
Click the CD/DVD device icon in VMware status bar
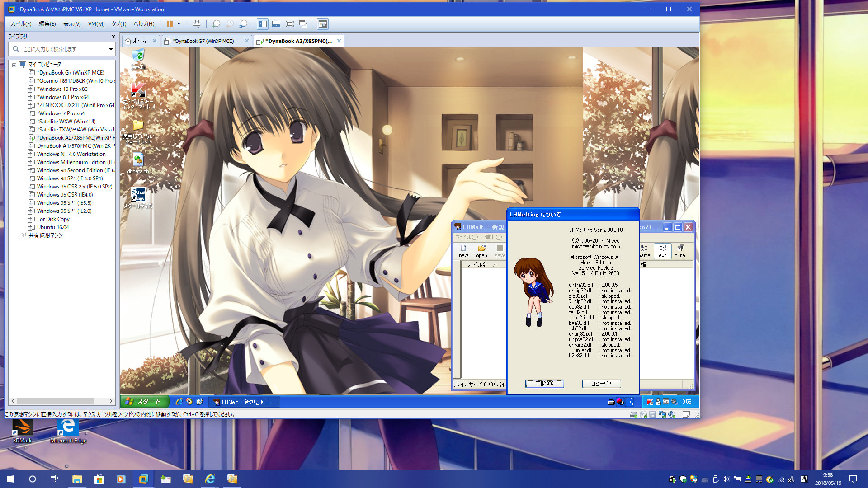coord(643,414)
